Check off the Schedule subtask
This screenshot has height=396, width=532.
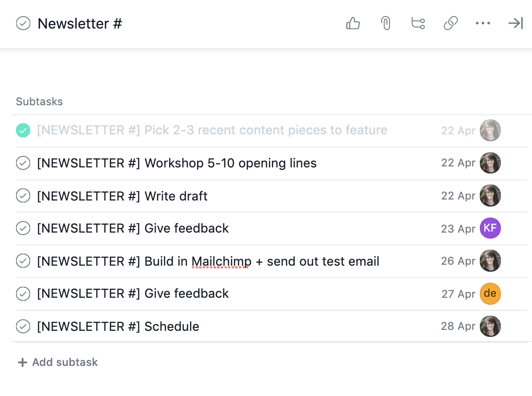tap(23, 327)
